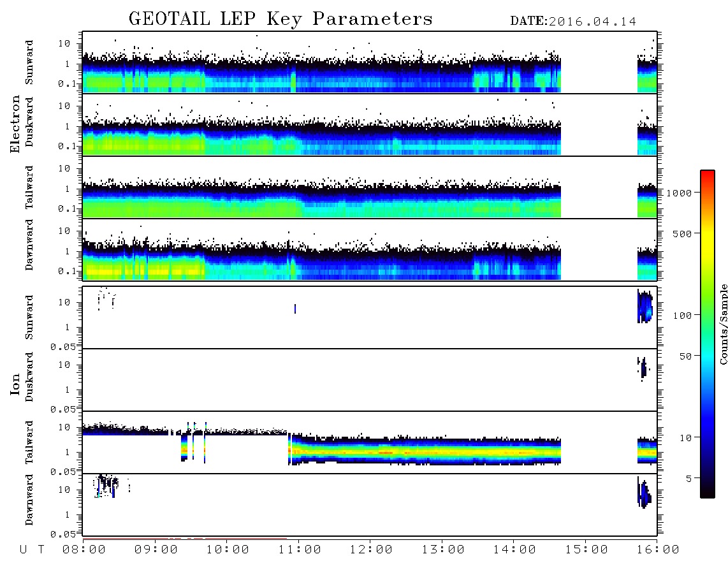728x561 pixels.
Task: Click the Electron Tailward panel label
Action: (29, 187)
